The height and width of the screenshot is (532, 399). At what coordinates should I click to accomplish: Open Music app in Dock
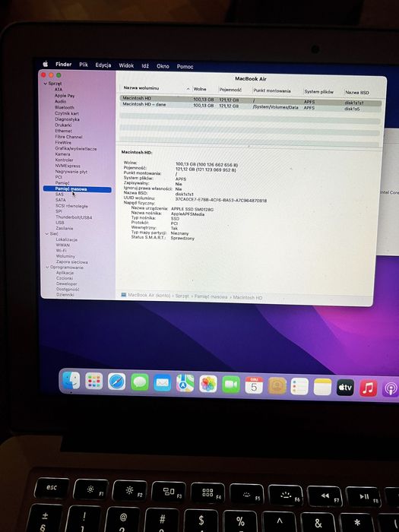tap(368, 388)
